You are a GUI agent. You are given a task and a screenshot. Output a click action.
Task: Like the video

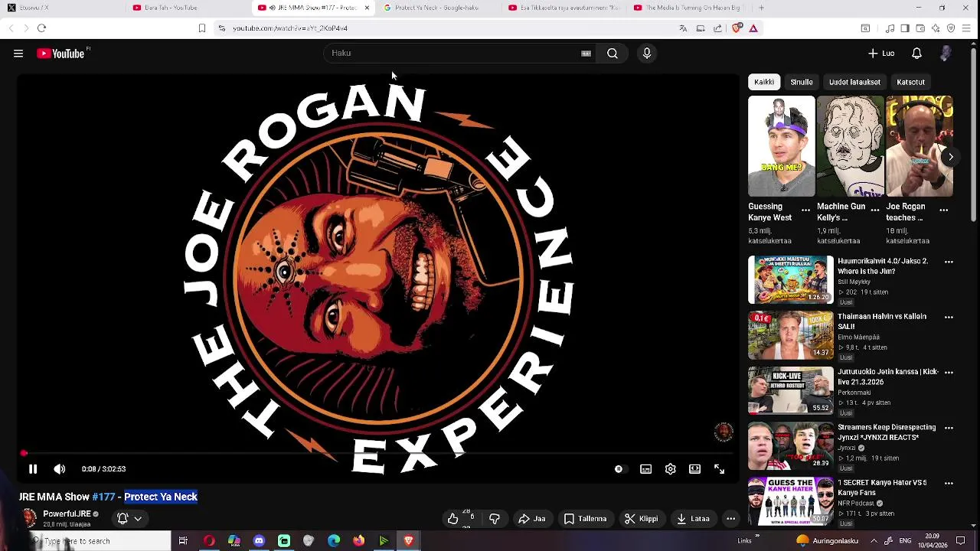click(453, 519)
